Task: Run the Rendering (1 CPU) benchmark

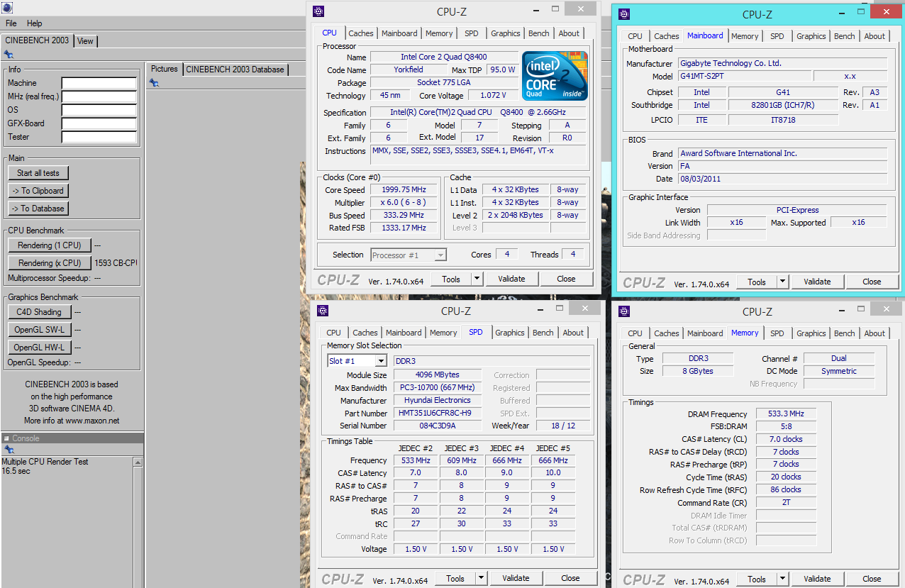Action: [x=50, y=245]
